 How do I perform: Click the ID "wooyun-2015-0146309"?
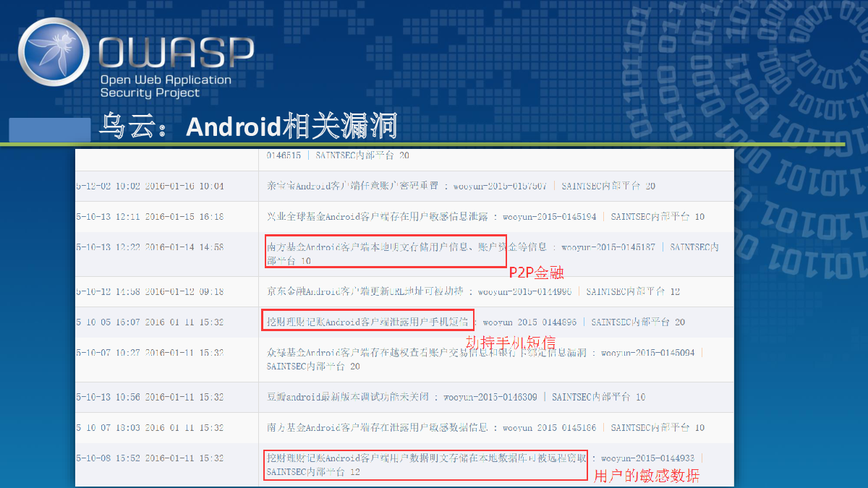490,397
